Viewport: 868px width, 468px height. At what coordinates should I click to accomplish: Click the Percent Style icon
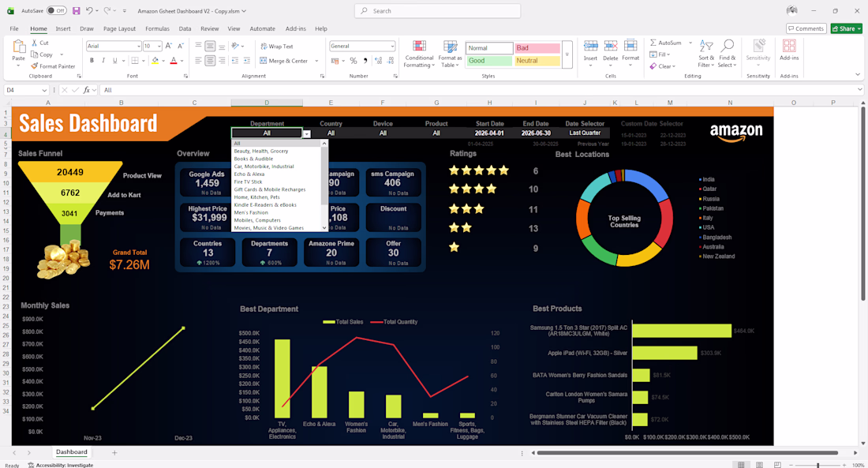[x=354, y=61]
